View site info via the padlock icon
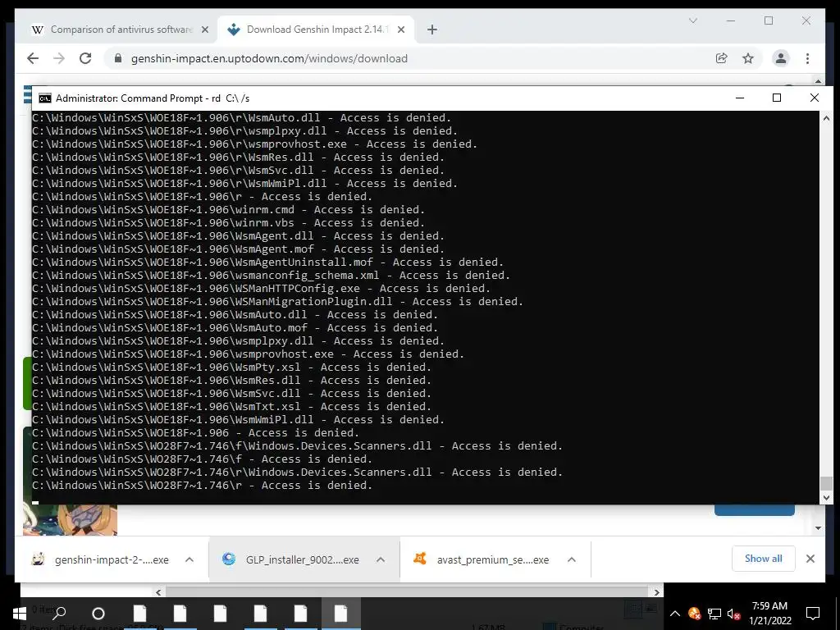Viewport: 840px width, 630px height. [118, 58]
